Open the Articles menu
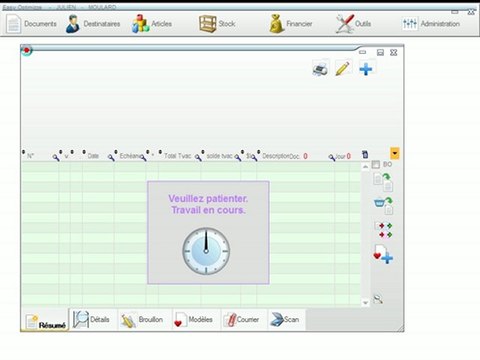480x360 pixels. click(152, 24)
